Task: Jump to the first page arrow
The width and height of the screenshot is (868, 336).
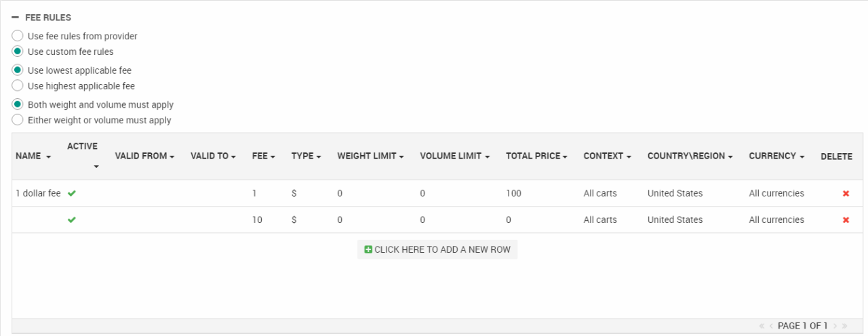Action: [762, 326]
